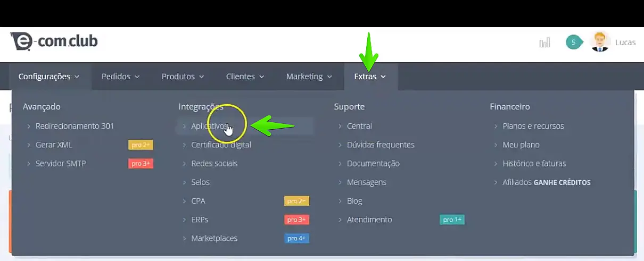The width and height of the screenshot is (644, 261).
Task: Click the chevron beside Extras
Action: (x=383, y=77)
